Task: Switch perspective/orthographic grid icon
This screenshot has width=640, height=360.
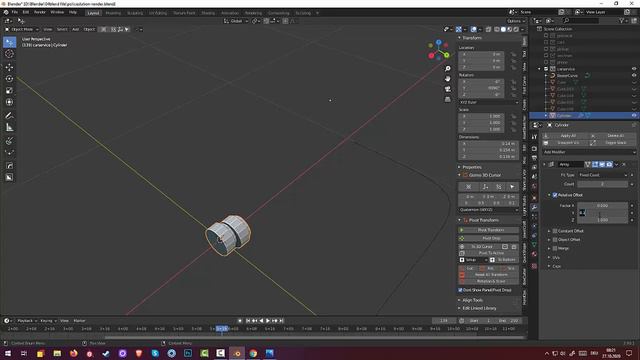Action: (448, 99)
